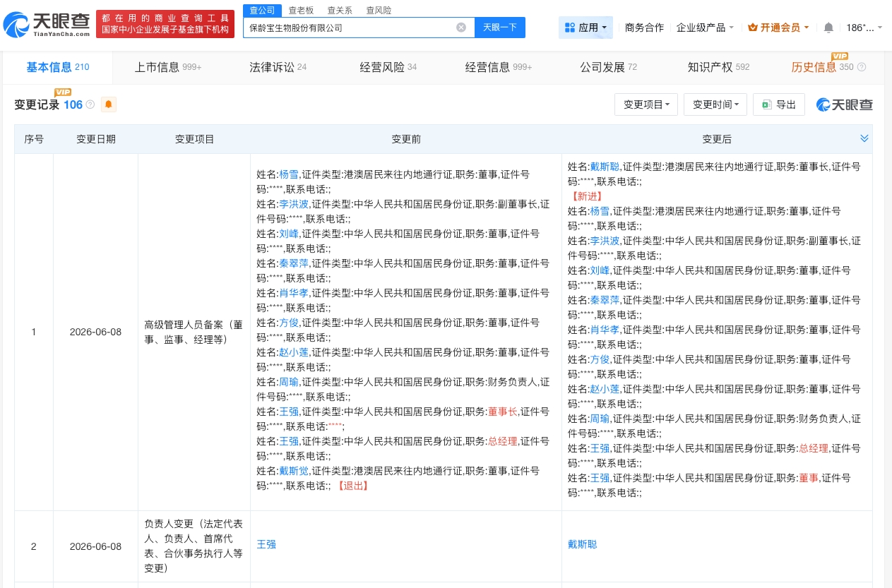The width and height of the screenshot is (892, 588).
Task: Open 戴斯聪 link in 变更后 first row
Action: click(x=605, y=167)
